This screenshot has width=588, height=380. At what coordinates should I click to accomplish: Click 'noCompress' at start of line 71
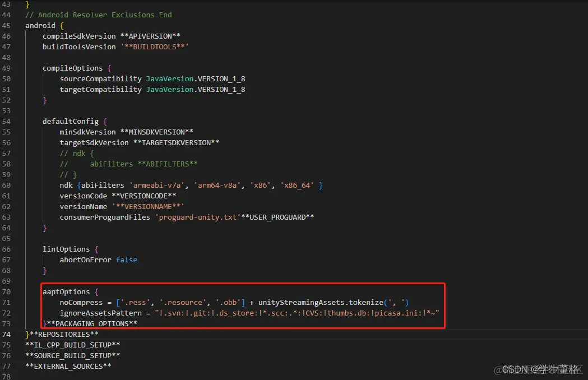click(x=81, y=302)
